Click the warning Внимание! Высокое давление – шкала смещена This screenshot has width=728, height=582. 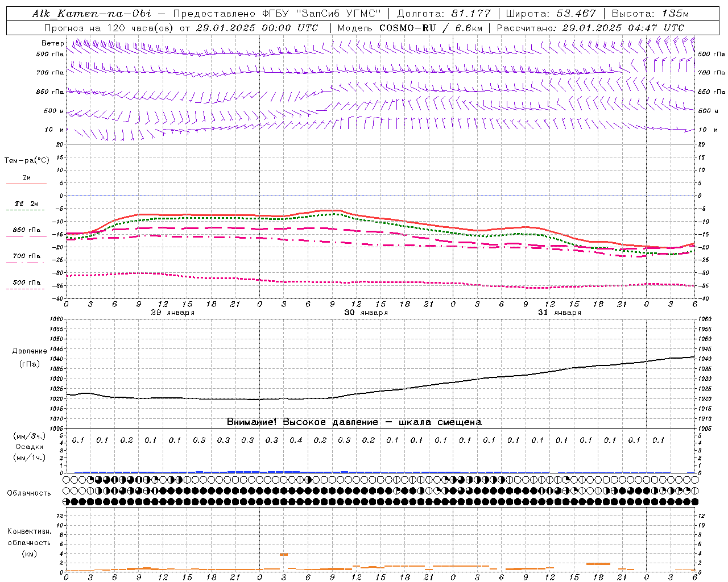[x=354, y=422]
